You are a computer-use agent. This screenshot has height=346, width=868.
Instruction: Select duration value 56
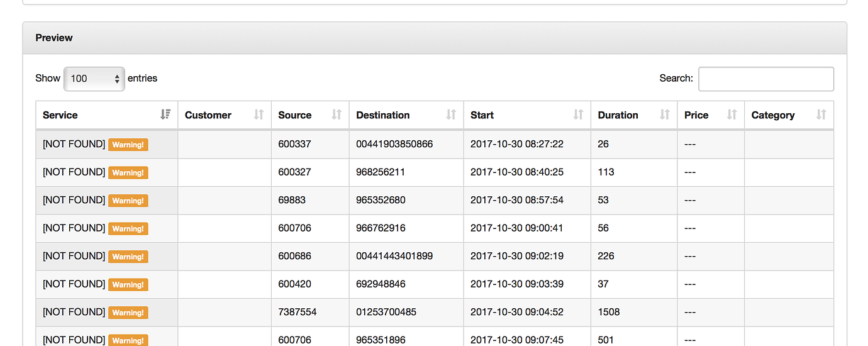[x=603, y=228]
